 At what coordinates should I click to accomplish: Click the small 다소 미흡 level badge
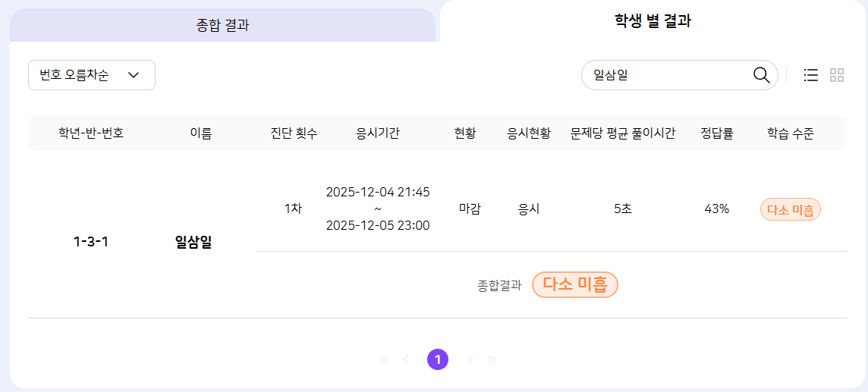(790, 209)
